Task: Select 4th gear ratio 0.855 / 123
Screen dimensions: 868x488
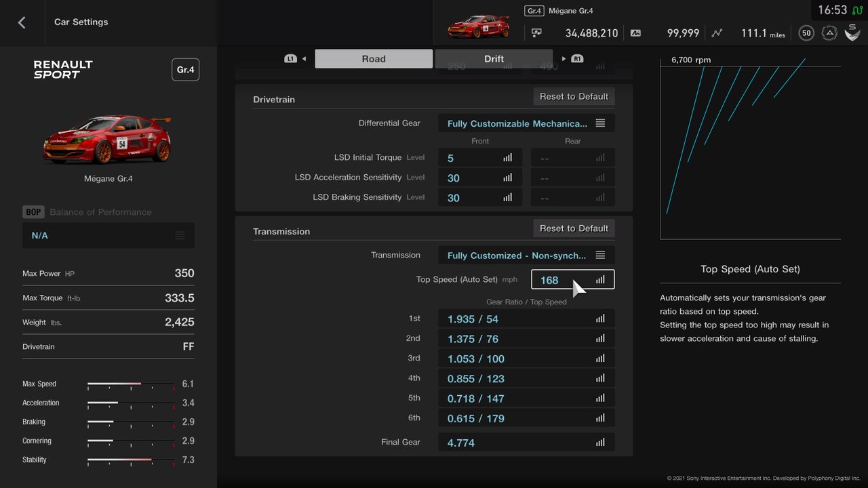Action: (x=527, y=378)
